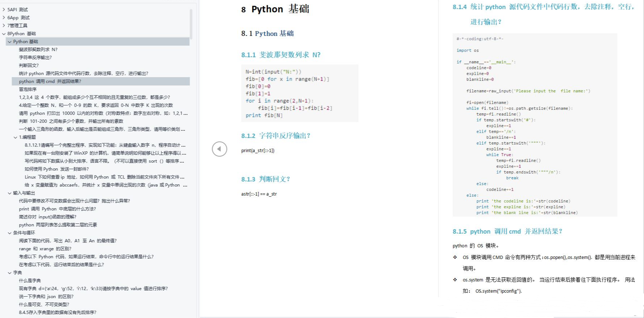
Task: Open the 简述你对 input()函数的理解? entry
Action: point(48,217)
